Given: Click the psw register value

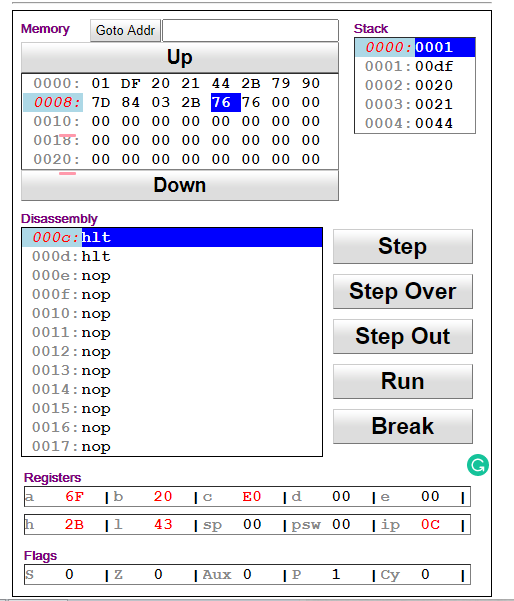Looking at the screenshot, I should click(341, 524).
